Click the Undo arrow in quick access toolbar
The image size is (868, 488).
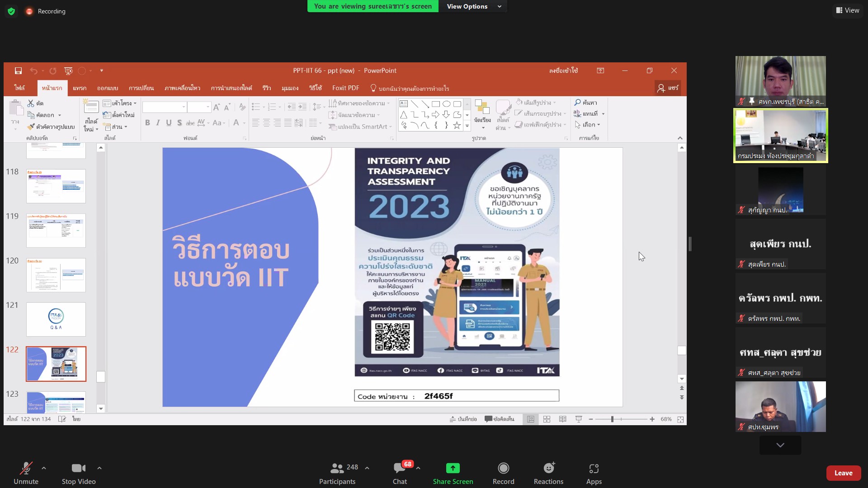(x=33, y=70)
